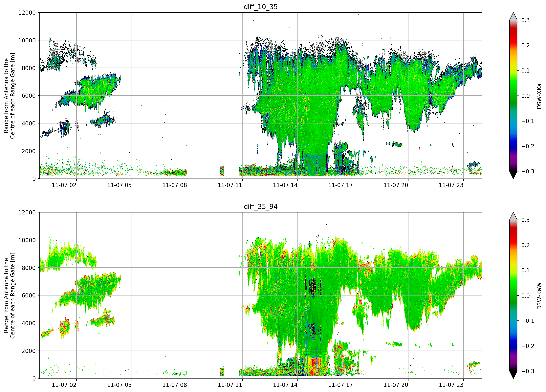This screenshot has width=546, height=392.
Task: Select the 2000 y-tick in diff_35_94 plot
Action: 29,351
